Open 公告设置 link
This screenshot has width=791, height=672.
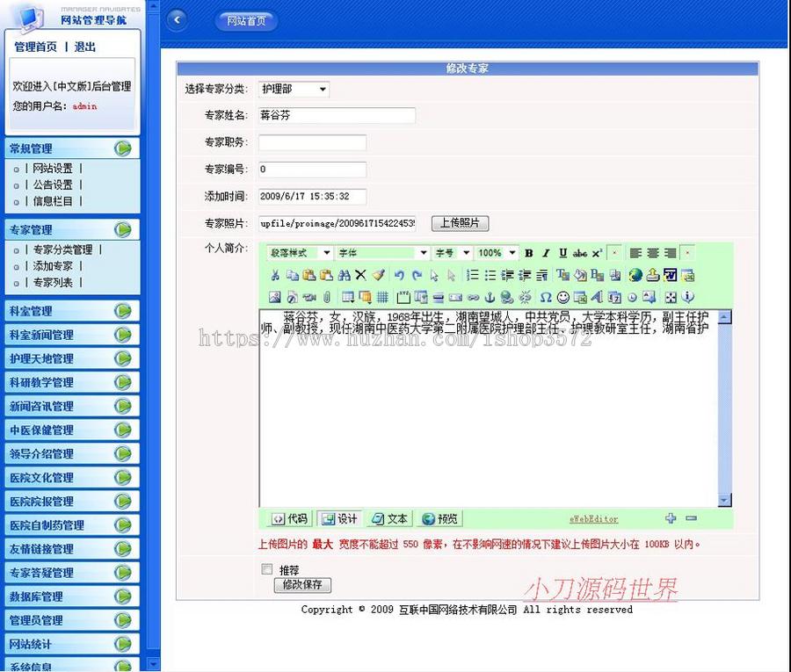click(53, 185)
